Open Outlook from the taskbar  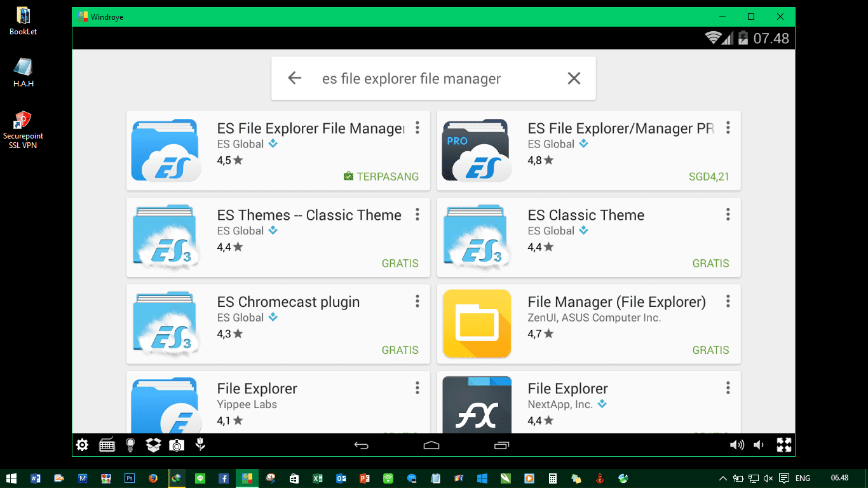tap(341, 478)
